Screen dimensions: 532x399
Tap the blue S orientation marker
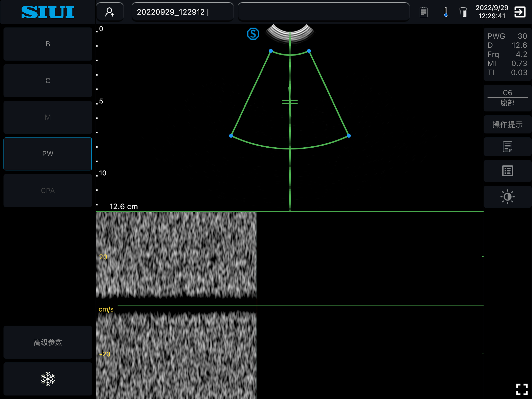click(x=253, y=34)
